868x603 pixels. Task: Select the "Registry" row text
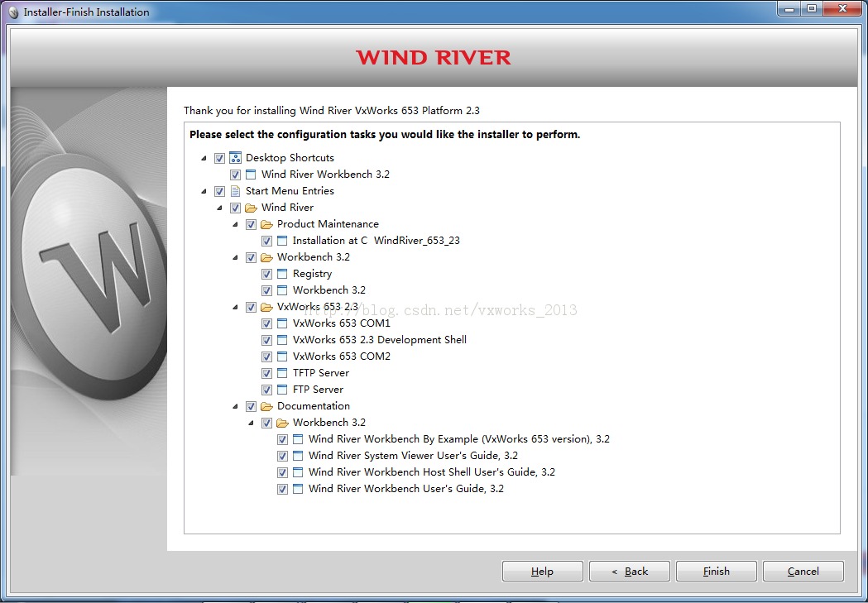click(312, 274)
